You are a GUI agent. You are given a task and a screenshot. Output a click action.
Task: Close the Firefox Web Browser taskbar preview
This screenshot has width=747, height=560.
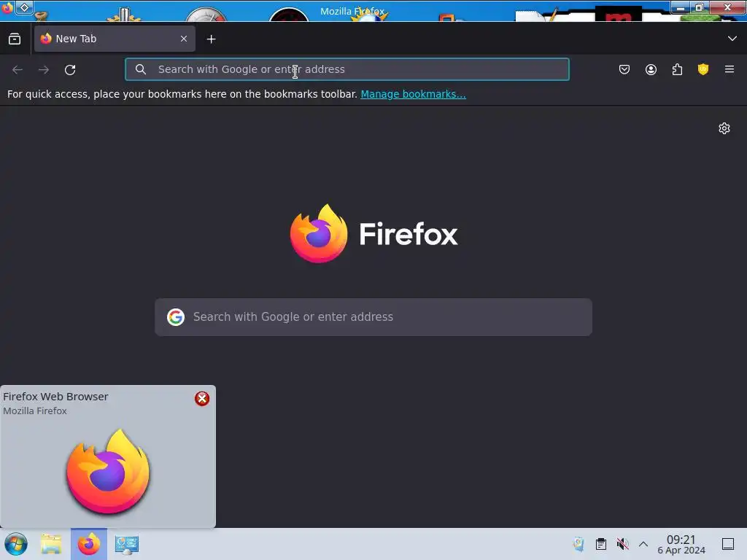pos(202,399)
